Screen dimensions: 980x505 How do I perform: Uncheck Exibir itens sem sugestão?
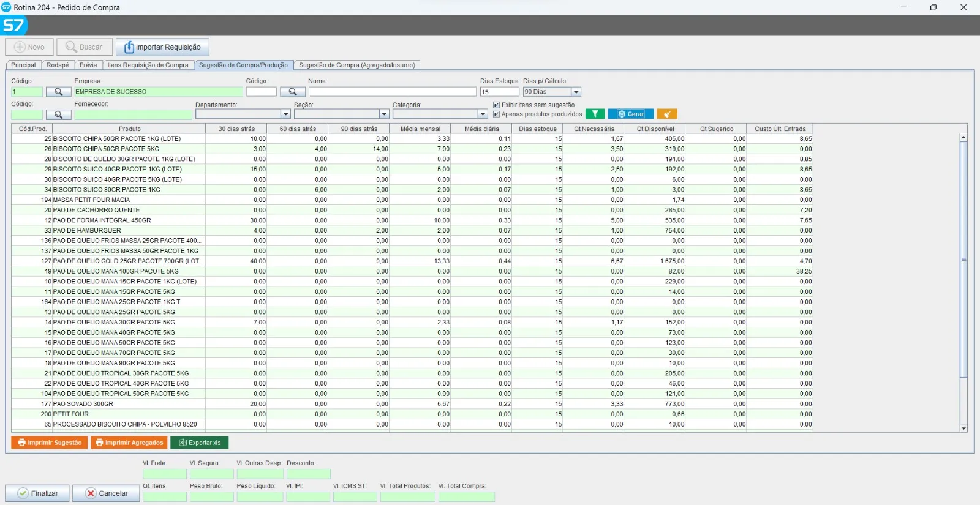(497, 105)
